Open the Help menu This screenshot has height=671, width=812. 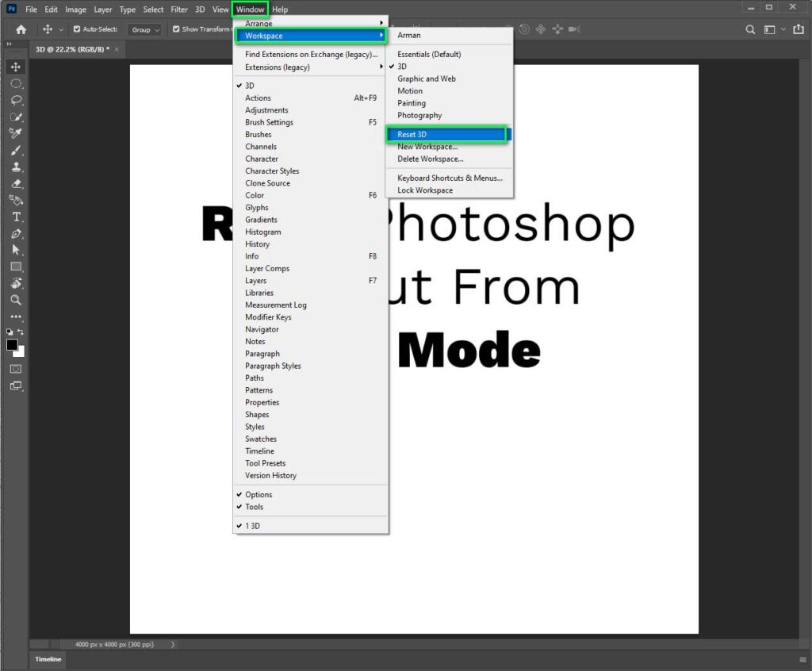click(280, 10)
